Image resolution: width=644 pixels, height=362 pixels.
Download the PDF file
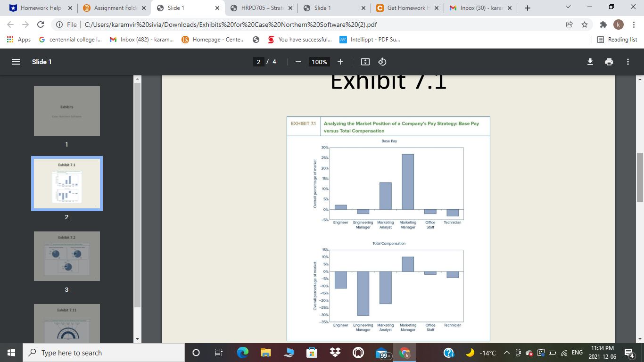[x=590, y=62]
